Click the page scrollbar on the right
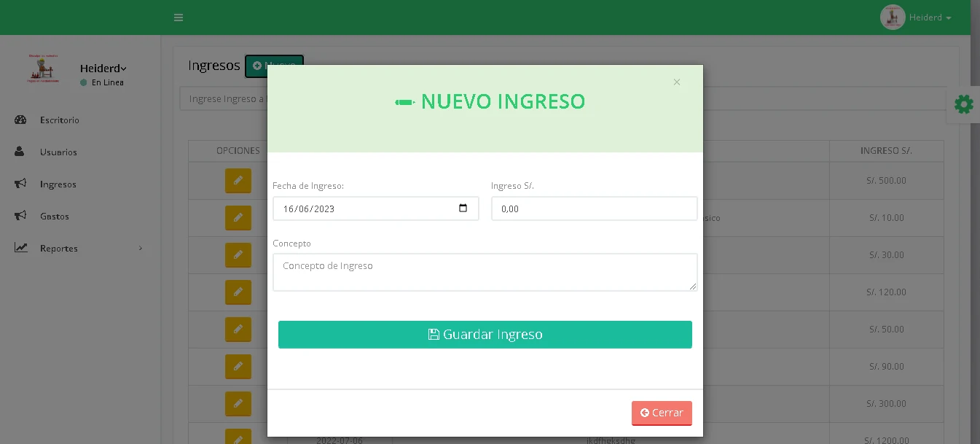 (976, 219)
